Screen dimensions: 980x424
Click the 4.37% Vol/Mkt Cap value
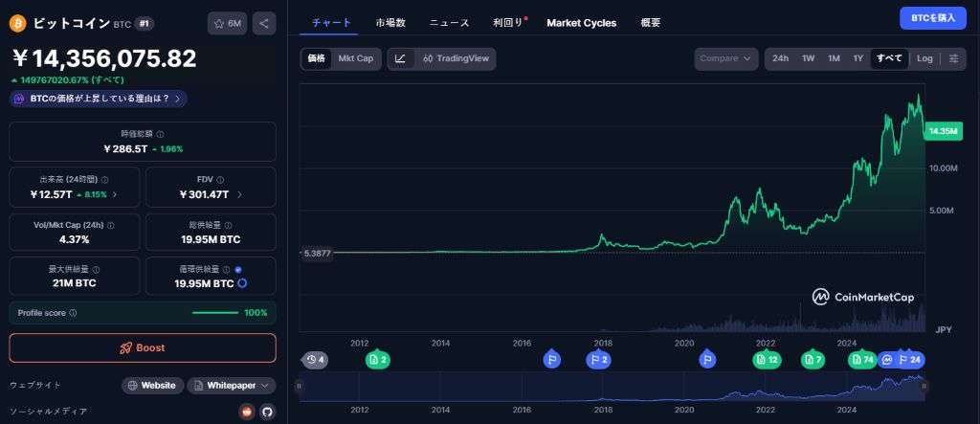[x=74, y=239]
